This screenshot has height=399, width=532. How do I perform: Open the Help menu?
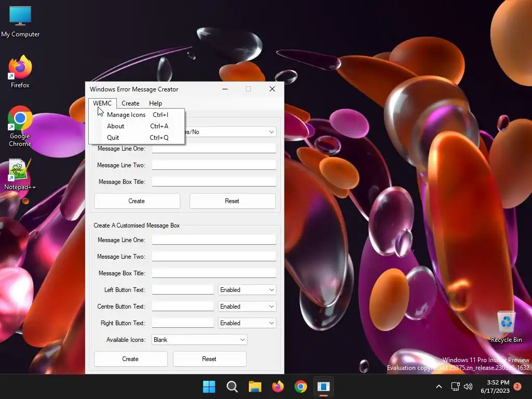(155, 103)
